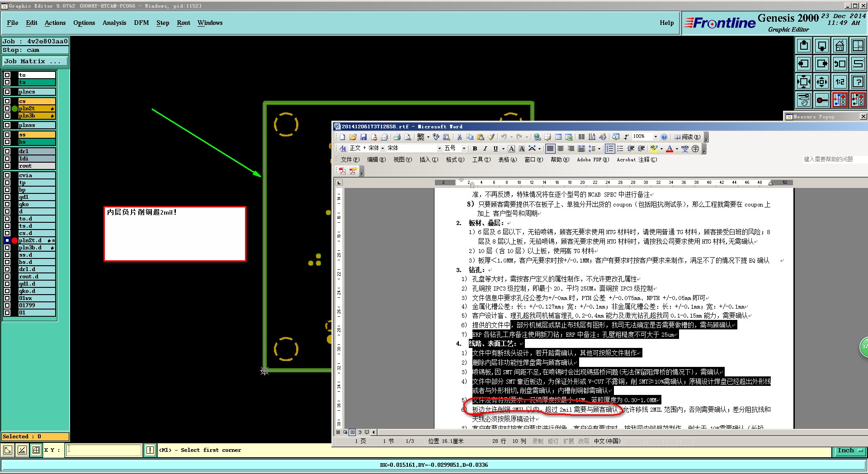Screen dimensions: 868x474
Task: Click Convert to Adobe PDF icon
Action: click(342, 171)
